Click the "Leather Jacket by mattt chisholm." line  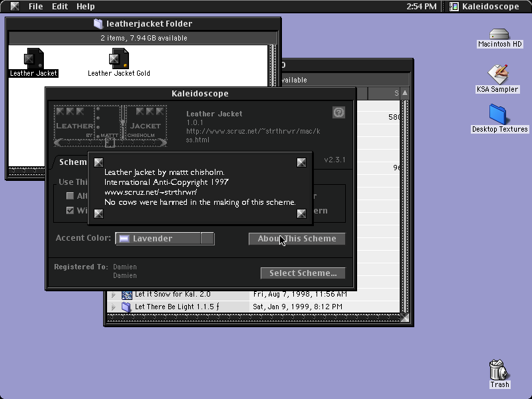click(x=164, y=172)
